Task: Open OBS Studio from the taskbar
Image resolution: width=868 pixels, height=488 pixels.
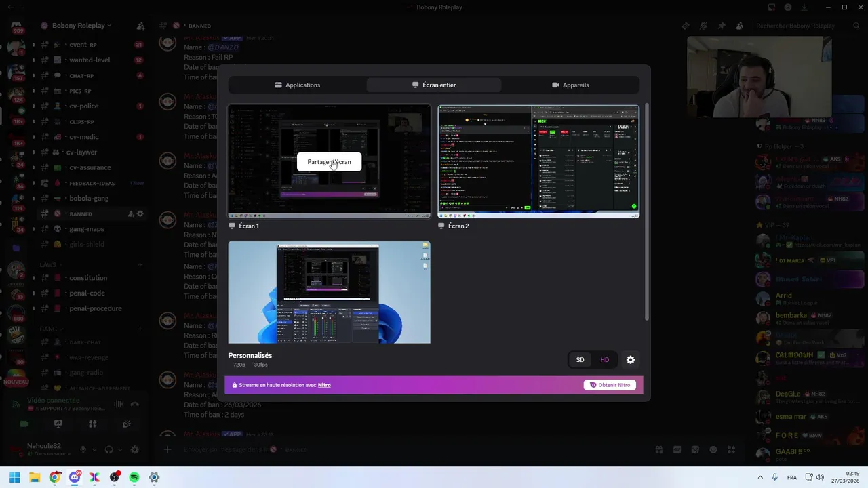Action: click(115, 477)
